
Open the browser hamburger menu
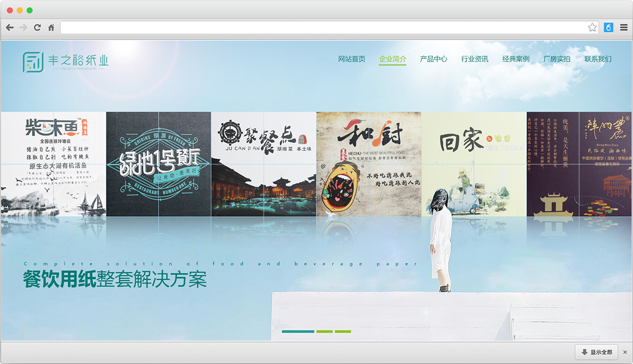tap(624, 28)
